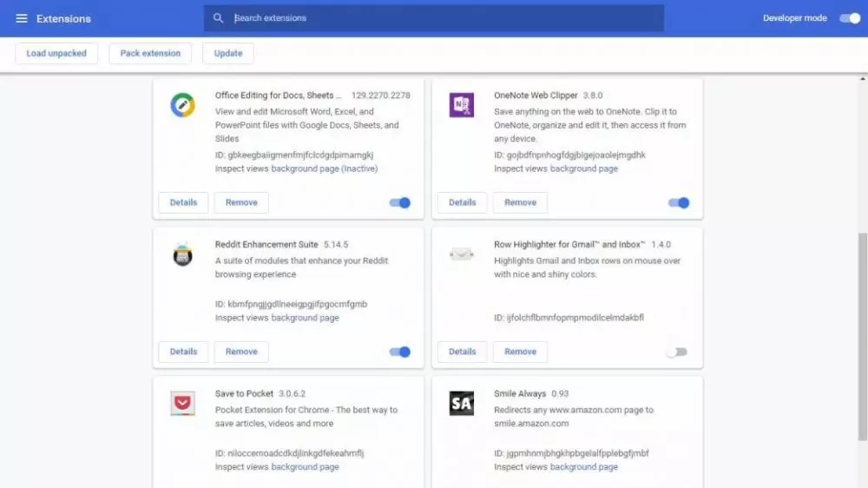Click the Row Highlighter extension icon
Screen dimensions: 868x488
[461, 254]
